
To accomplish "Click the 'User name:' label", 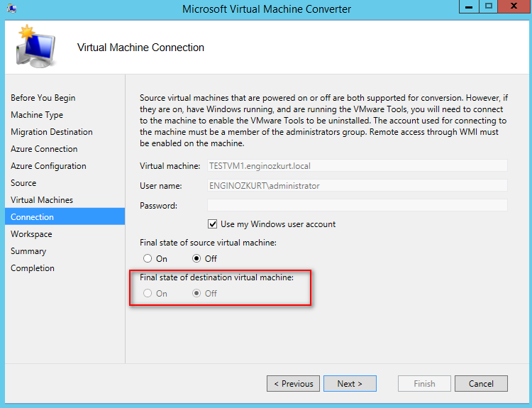I will tap(161, 186).
